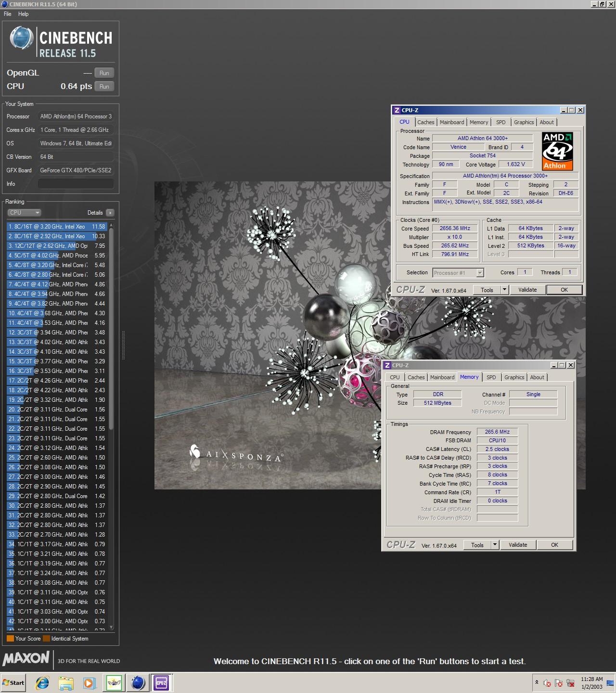The width and height of the screenshot is (616, 693).
Task: Open Tools dropdown arrow in upper CPU-Z window
Action: 504,290
